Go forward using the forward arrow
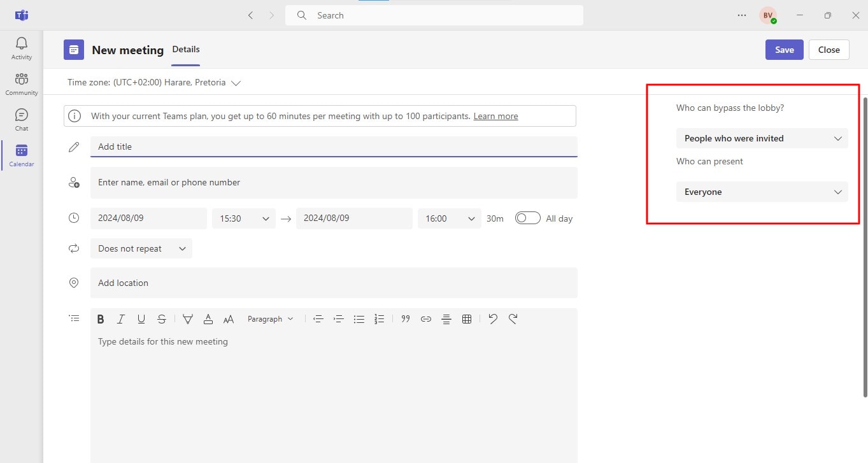 [272, 15]
